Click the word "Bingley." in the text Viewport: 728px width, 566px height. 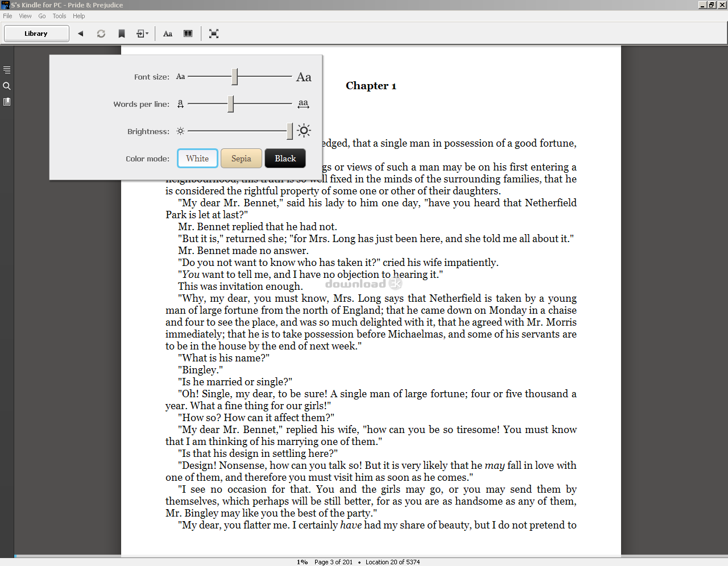click(200, 370)
